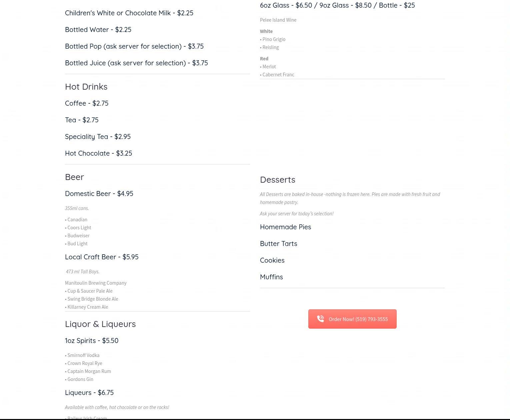Viewport: 510px width, 420px height.
Task: Select Hot Chocolate - $3.25 item
Action: [98, 153]
